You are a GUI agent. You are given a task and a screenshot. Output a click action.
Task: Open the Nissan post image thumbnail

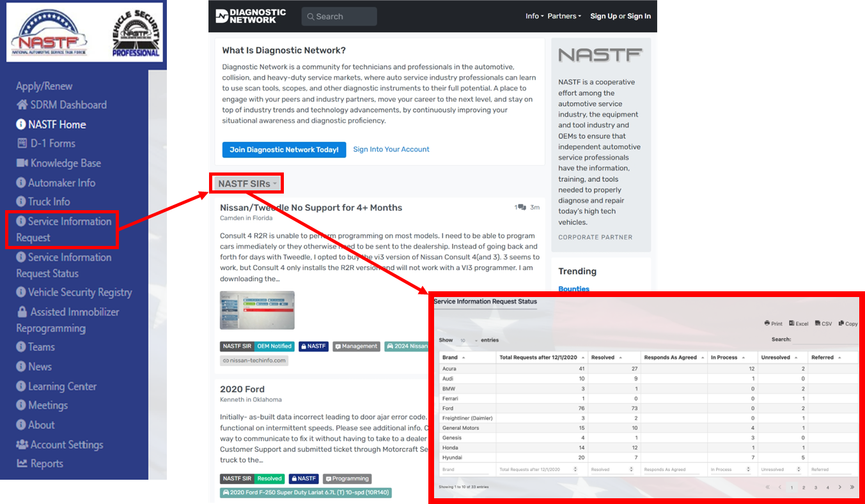(x=257, y=310)
